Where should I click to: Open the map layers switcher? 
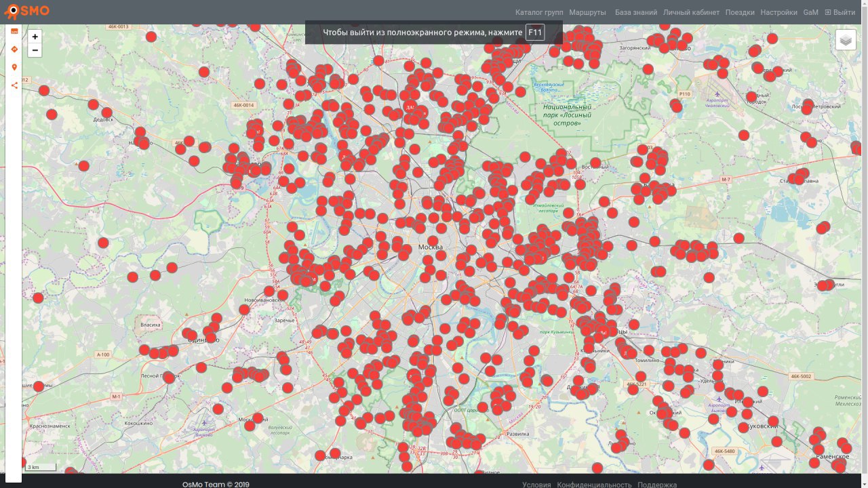click(x=845, y=41)
